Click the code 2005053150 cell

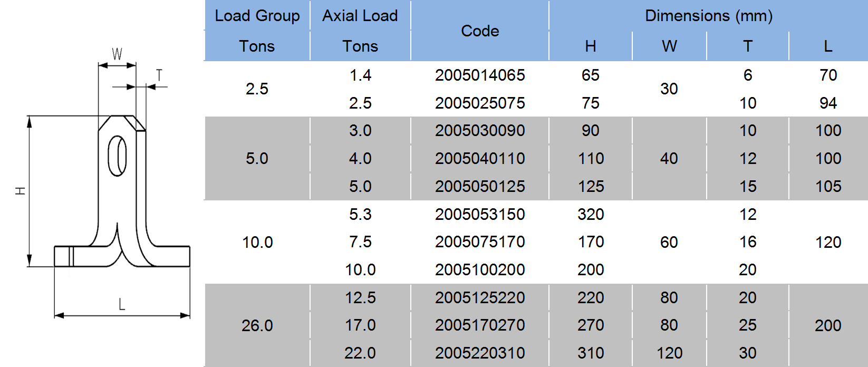(479, 214)
